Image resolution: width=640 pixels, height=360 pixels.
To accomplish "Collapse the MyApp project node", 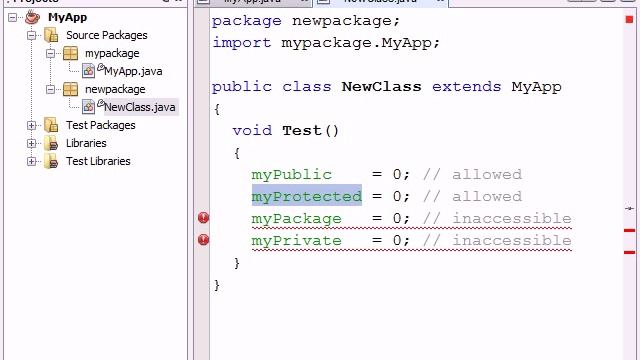I will 13,17.
